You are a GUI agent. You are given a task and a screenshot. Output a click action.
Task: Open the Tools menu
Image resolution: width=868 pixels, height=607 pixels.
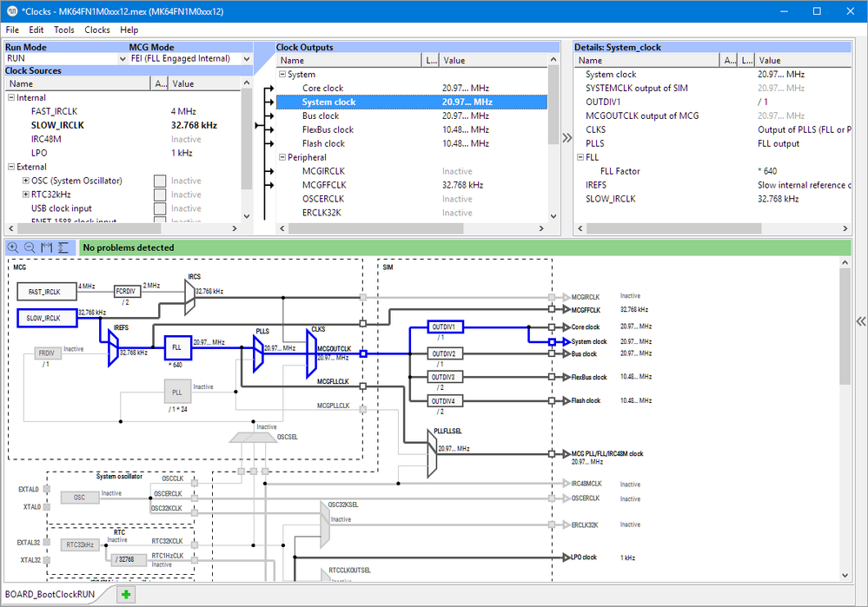pos(63,30)
